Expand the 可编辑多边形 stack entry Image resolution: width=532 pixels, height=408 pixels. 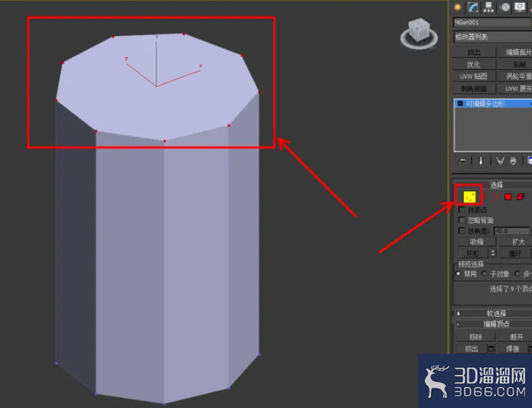[x=460, y=104]
